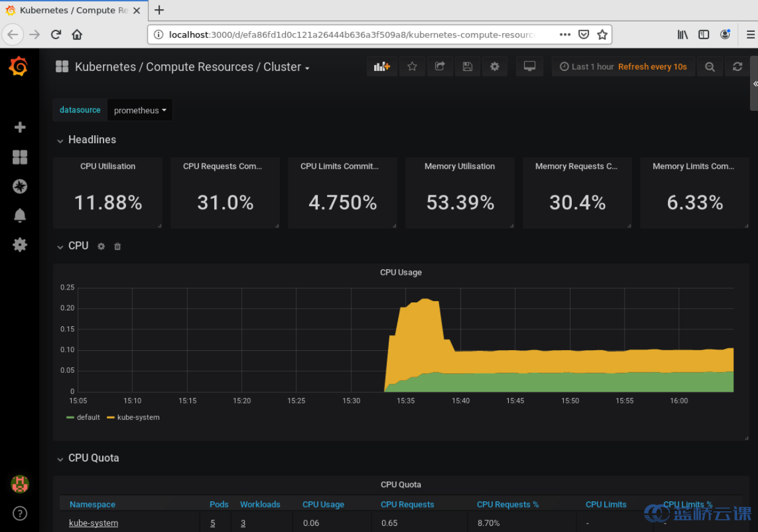Open the Create plus menu in sidebar
This screenshot has width=758, height=532.
pos(20,127)
